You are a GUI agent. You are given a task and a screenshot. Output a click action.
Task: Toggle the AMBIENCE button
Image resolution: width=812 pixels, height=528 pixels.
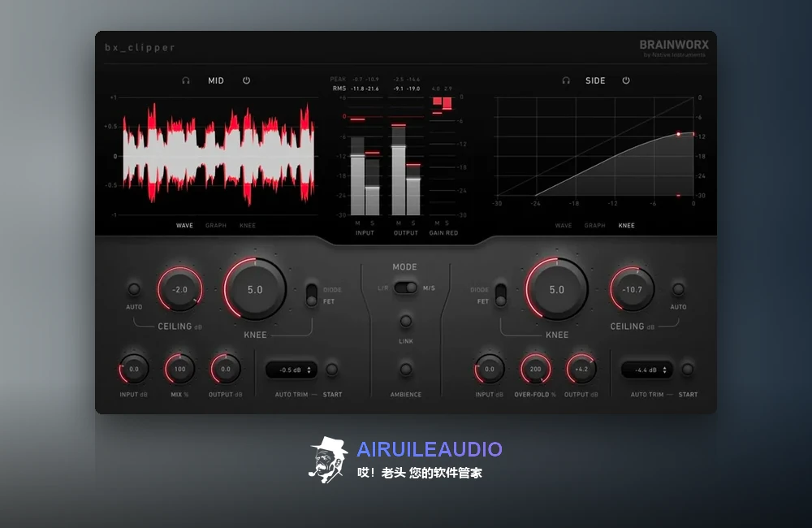click(406, 370)
